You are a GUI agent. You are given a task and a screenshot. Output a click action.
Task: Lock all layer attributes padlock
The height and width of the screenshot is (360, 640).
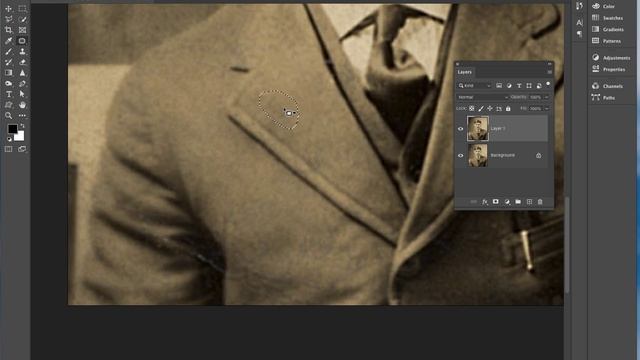508,109
